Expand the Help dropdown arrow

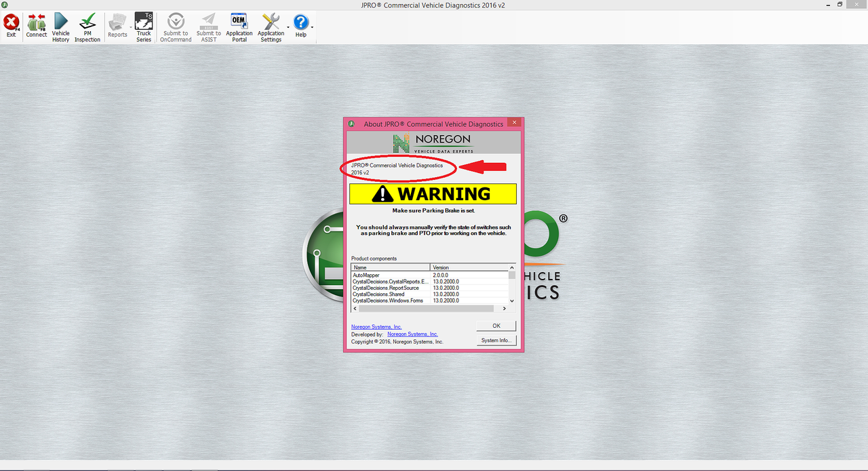point(312,27)
